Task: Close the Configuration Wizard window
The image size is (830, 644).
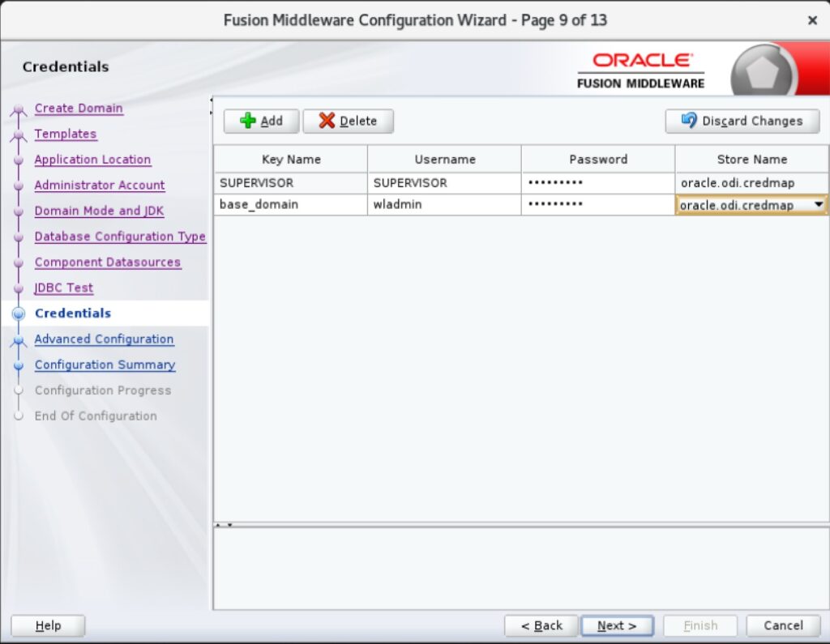Action: (812, 20)
